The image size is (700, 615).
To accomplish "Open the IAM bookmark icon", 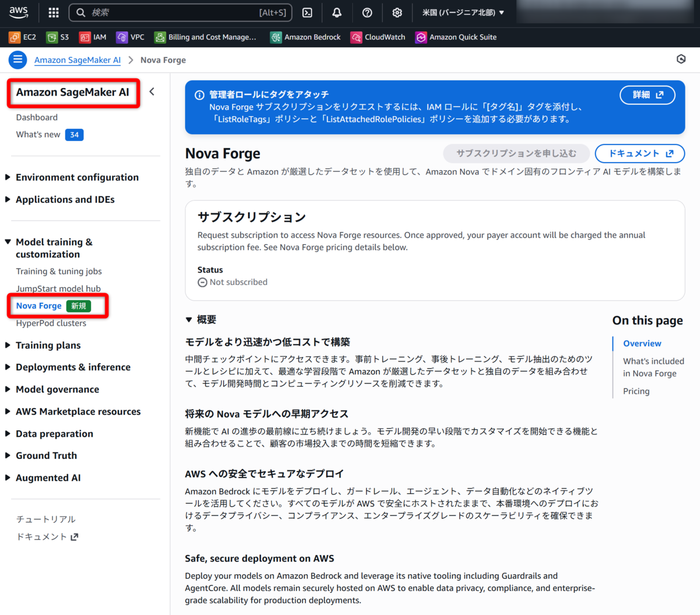I will (85, 37).
